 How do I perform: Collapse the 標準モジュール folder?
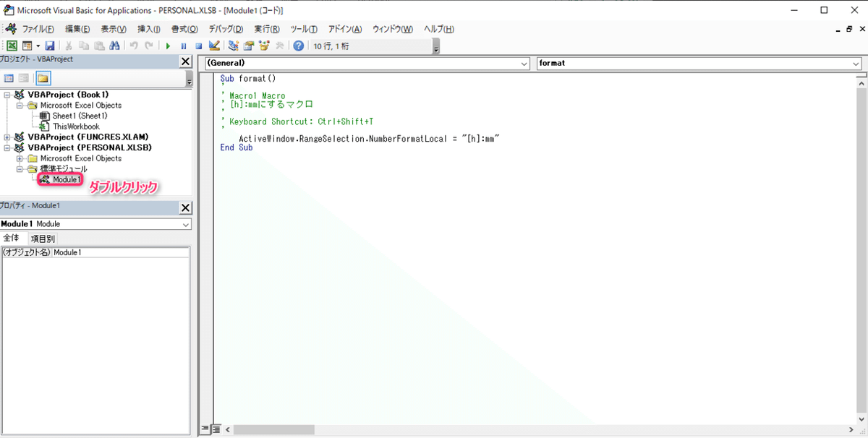pos(20,169)
